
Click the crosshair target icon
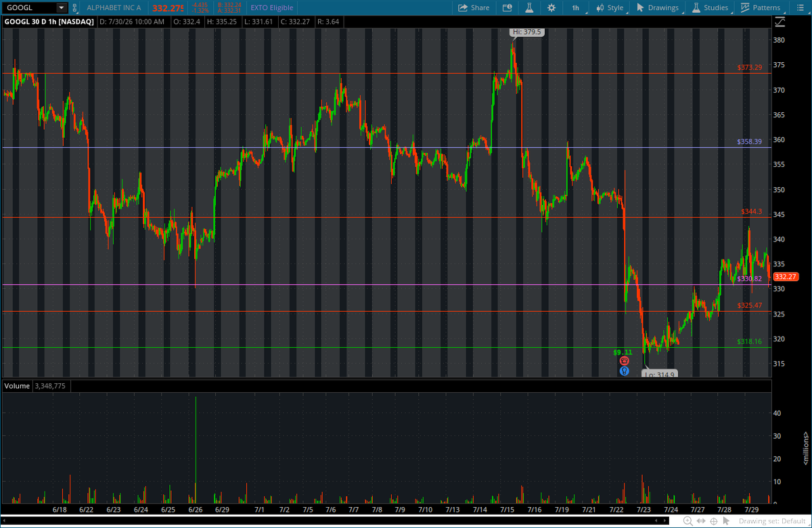click(x=713, y=521)
